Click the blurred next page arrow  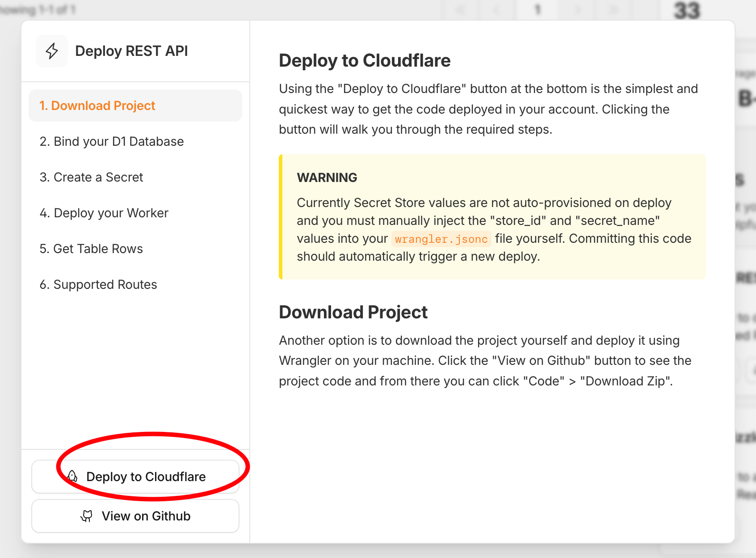[x=577, y=9]
